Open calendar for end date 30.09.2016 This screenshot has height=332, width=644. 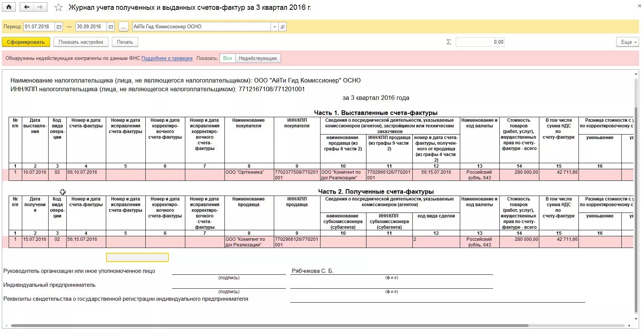point(111,27)
